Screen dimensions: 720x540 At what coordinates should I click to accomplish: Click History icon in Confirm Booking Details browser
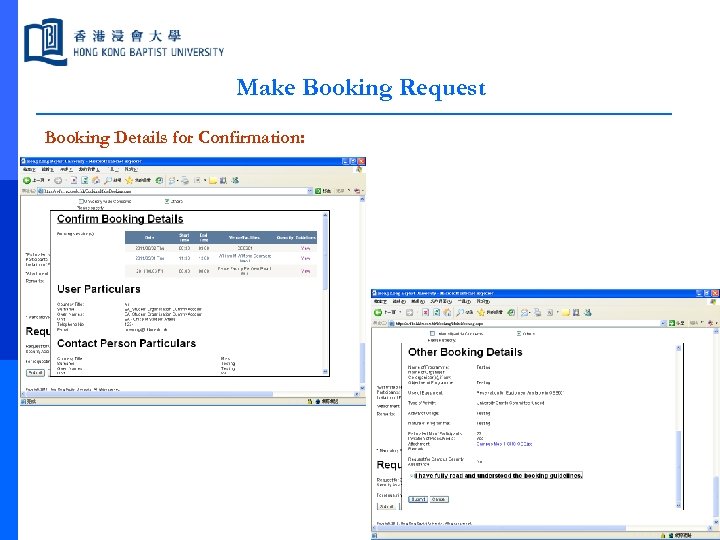tap(159, 180)
